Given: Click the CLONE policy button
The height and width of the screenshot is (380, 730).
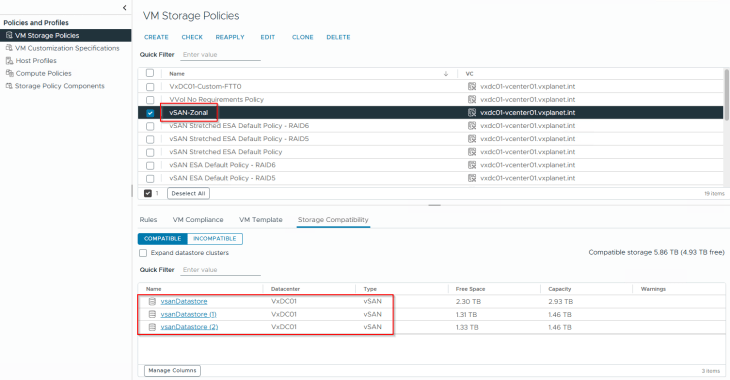Looking at the screenshot, I should 303,37.
